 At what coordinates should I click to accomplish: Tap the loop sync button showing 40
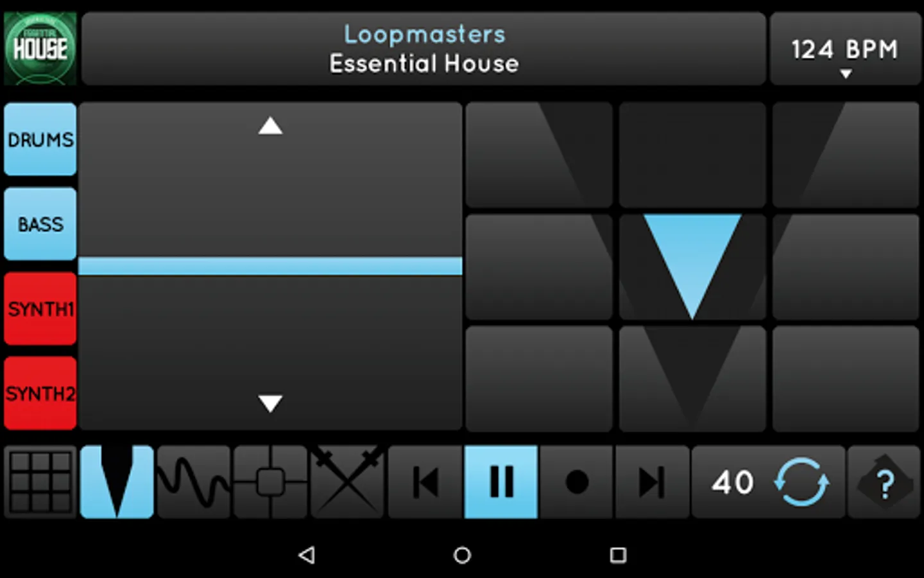click(768, 482)
